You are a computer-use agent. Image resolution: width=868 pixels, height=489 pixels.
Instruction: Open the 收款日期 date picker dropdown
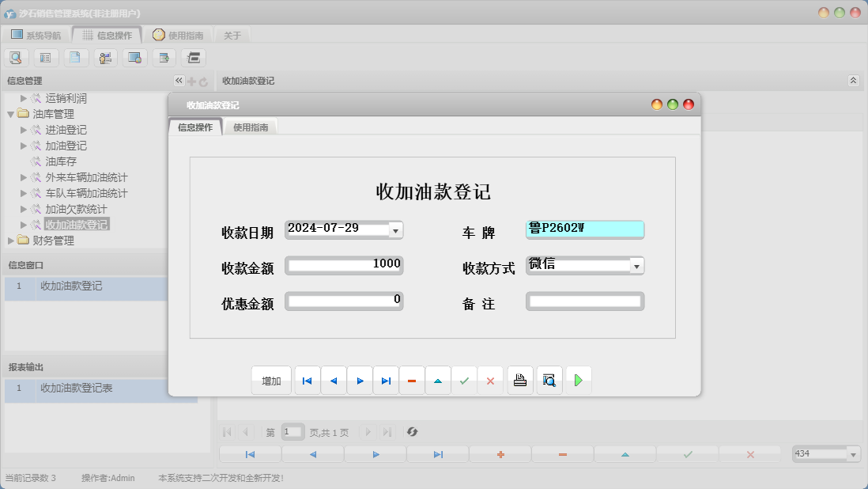[x=398, y=229]
